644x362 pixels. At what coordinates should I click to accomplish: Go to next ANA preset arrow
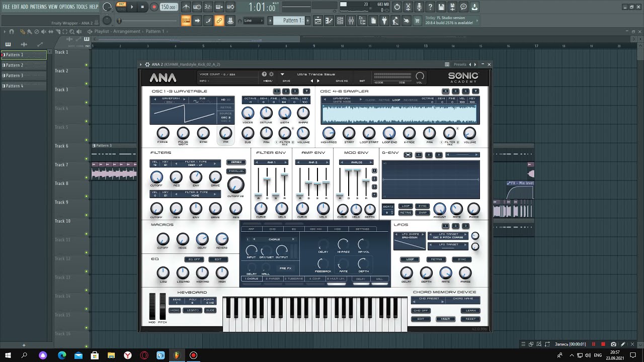pos(318,81)
